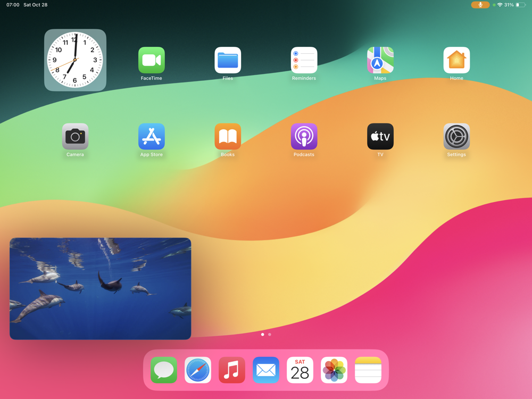This screenshot has height=399, width=532.
Task: Open the Camera app
Action: pos(75,136)
